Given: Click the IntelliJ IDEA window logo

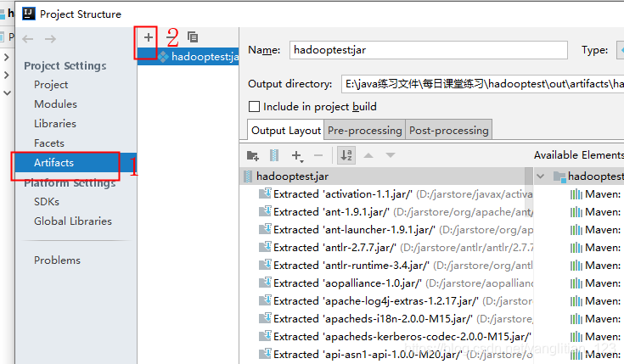Looking at the screenshot, I should click(x=29, y=14).
